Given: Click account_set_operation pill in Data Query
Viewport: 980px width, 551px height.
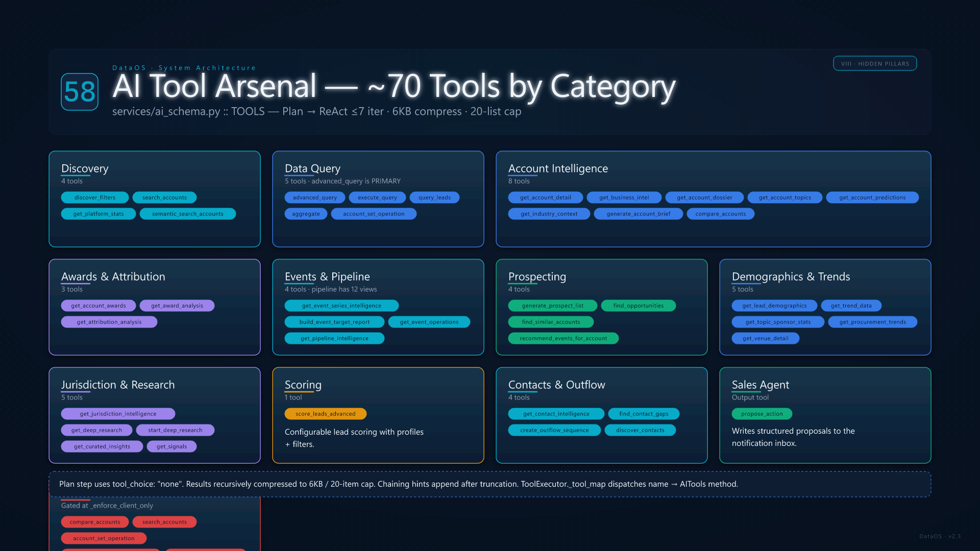Looking at the screenshot, I should click(374, 214).
